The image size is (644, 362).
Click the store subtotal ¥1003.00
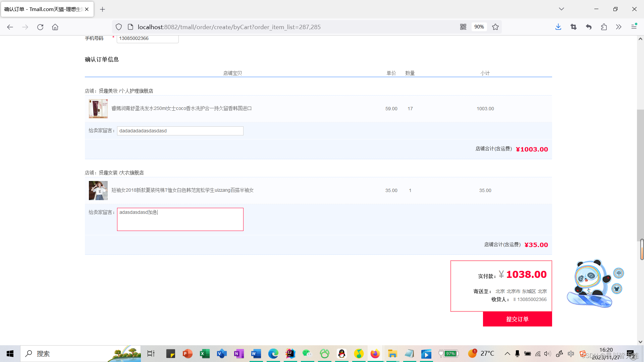[532, 149]
